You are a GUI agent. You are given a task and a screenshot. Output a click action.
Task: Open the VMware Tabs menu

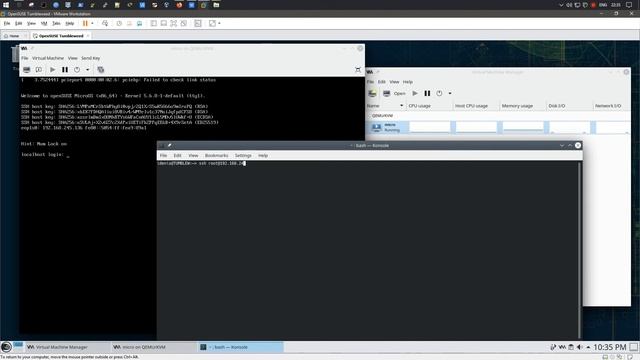tap(56, 23)
